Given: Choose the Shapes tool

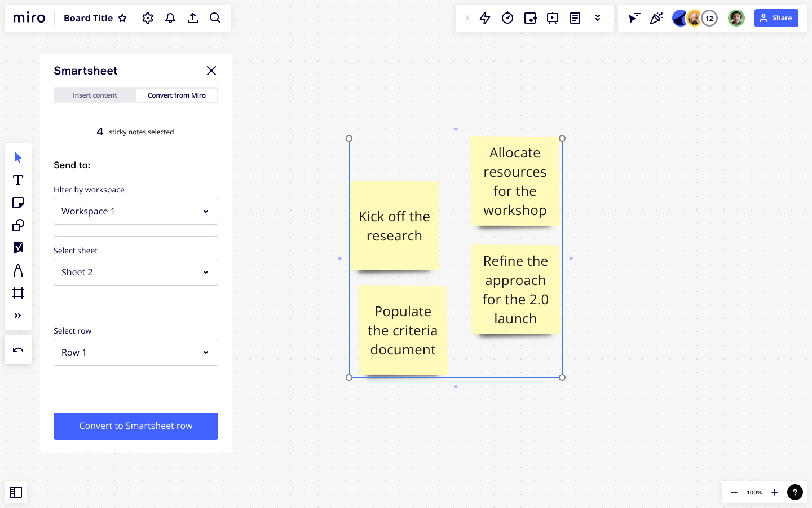Looking at the screenshot, I should point(18,225).
